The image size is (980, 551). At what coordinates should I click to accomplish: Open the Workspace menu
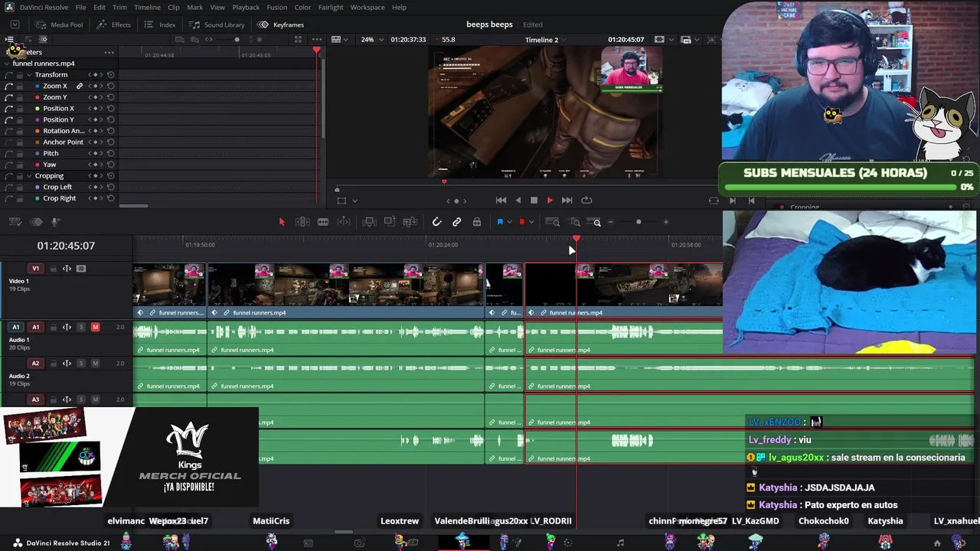[x=367, y=8]
